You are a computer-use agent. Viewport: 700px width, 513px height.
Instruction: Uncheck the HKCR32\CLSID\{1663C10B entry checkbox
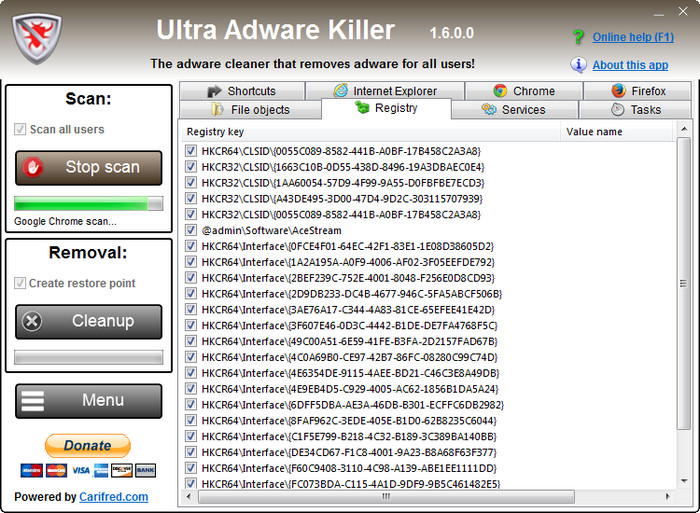click(x=191, y=167)
